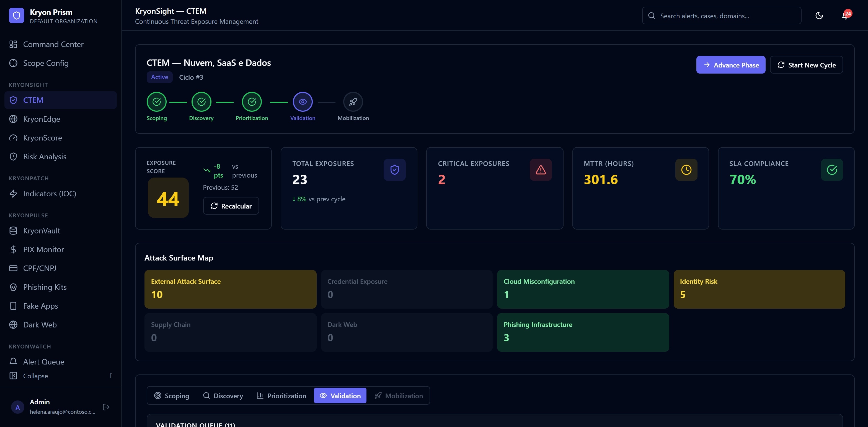Select Identity Risk tile
868x427 pixels.
[x=759, y=289]
